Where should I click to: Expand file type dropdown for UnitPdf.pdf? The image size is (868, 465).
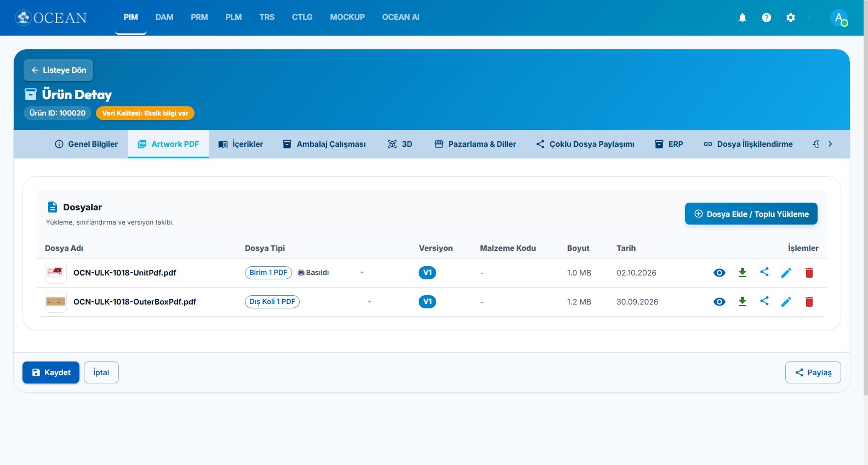click(x=362, y=273)
